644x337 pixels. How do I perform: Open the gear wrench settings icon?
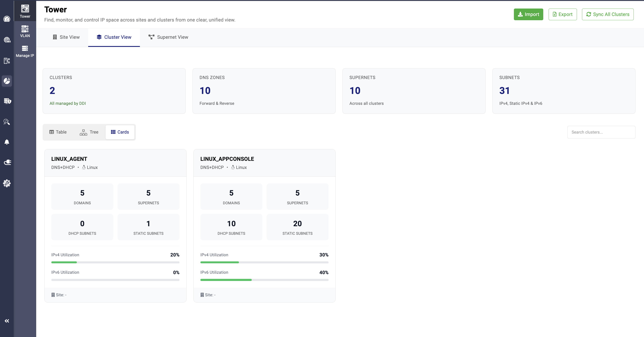7,183
